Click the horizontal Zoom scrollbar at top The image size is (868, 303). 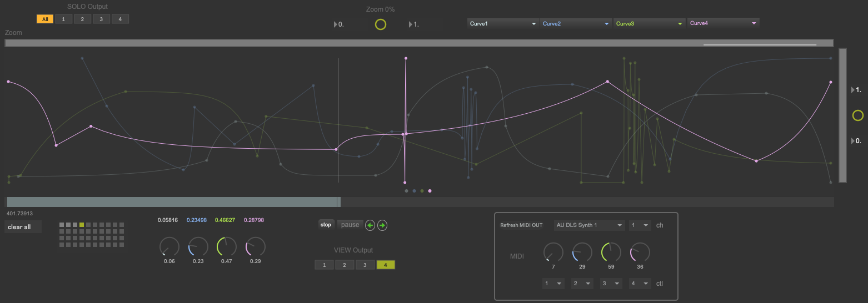pyautogui.click(x=420, y=43)
